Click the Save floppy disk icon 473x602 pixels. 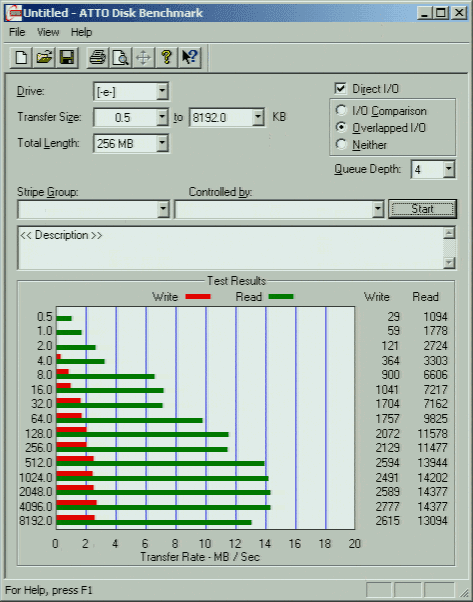pos(67,58)
